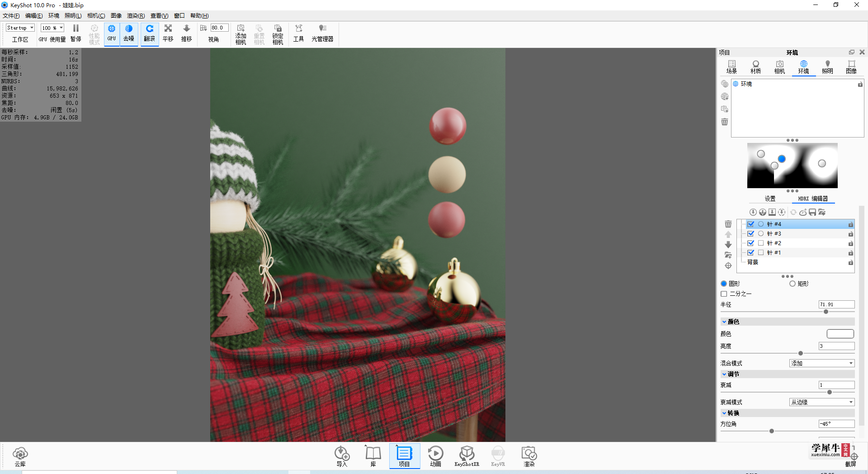Pause the real-time render (暂停)
The width and height of the screenshot is (868, 474).
76,34
